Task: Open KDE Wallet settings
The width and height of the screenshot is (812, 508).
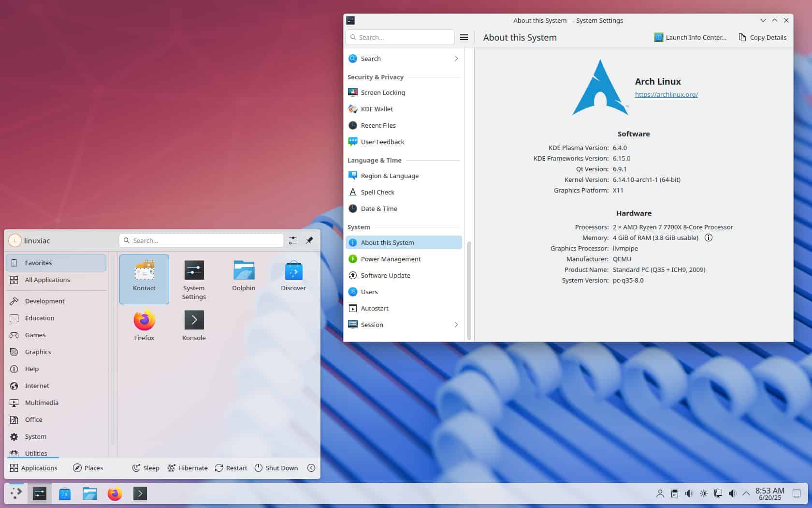Action: coord(377,109)
